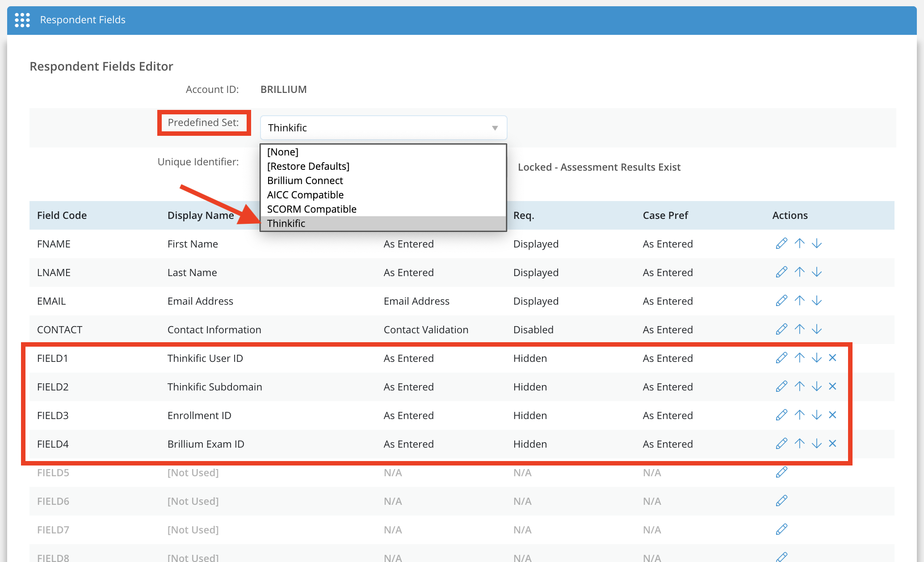
Task: Choose [Restore Defaults] option
Action: [383, 166]
